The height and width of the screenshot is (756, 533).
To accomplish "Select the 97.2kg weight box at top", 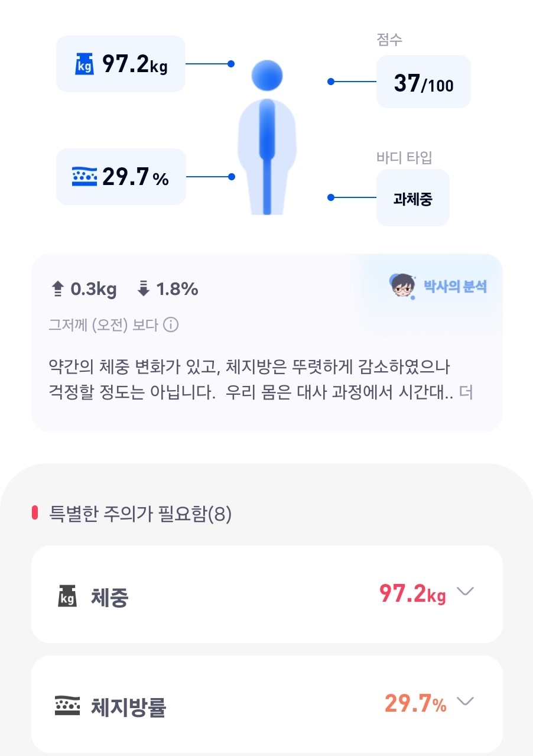I will click(x=121, y=64).
